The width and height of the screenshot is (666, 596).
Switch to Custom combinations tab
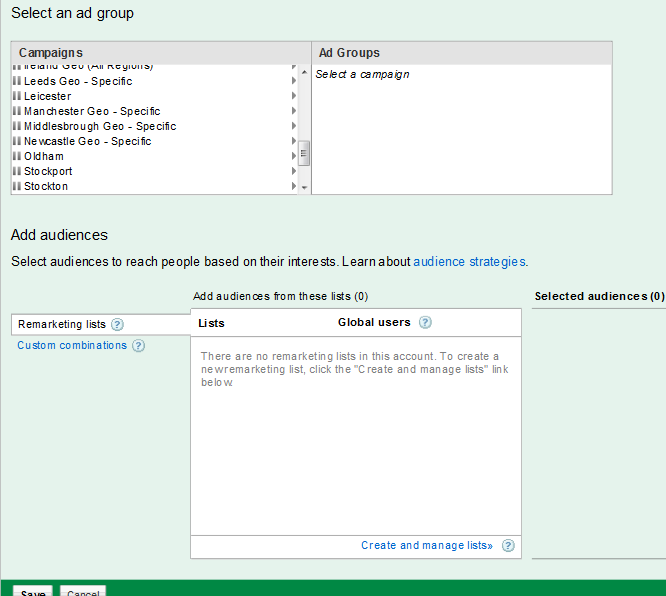[72, 346]
